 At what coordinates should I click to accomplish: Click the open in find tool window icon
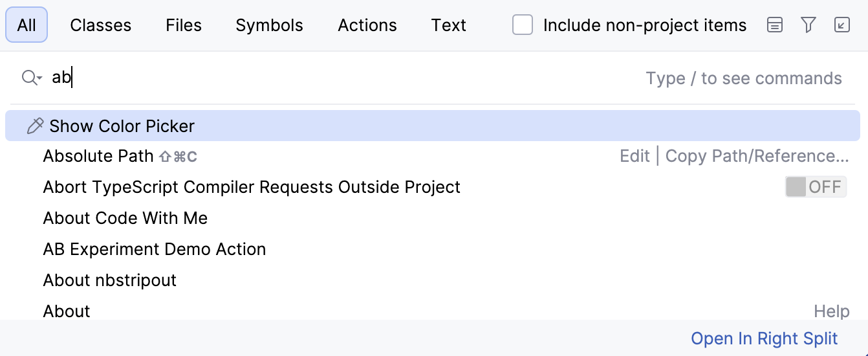(841, 25)
